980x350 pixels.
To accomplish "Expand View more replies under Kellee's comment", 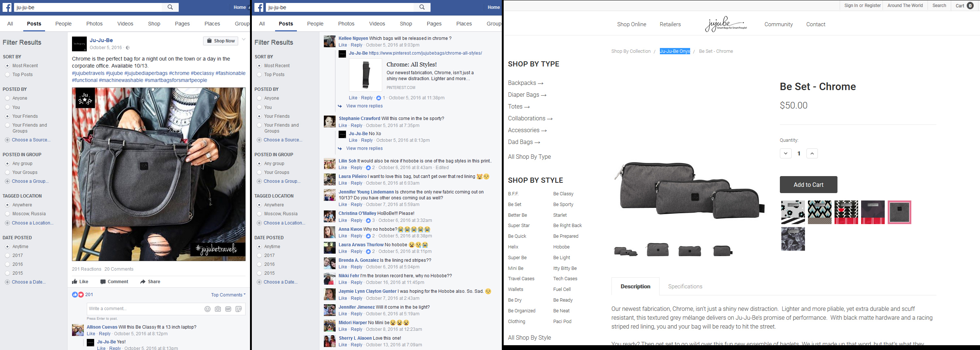I will coord(364,106).
